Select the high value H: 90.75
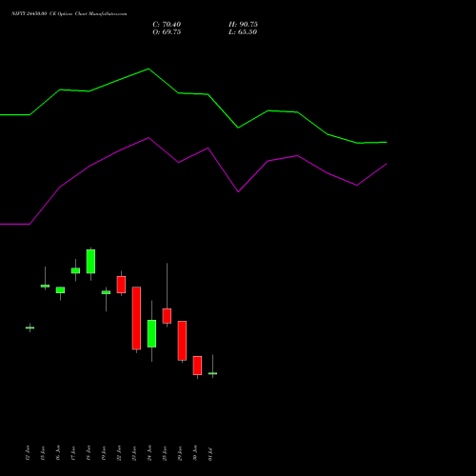476x476 pixels. click(243, 25)
